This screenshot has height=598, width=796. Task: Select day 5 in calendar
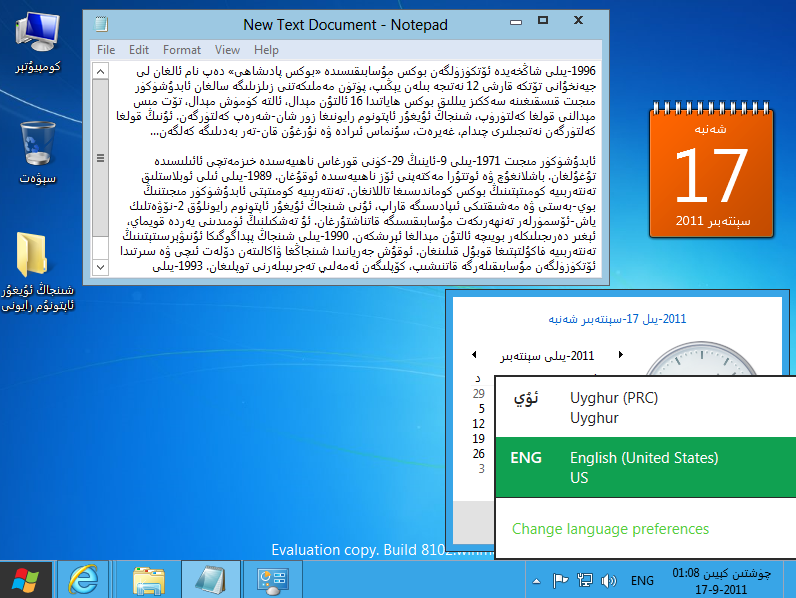481,409
